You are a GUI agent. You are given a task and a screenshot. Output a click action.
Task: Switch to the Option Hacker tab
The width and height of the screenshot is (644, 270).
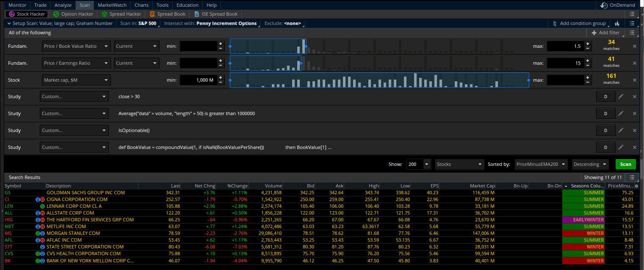pos(73,14)
